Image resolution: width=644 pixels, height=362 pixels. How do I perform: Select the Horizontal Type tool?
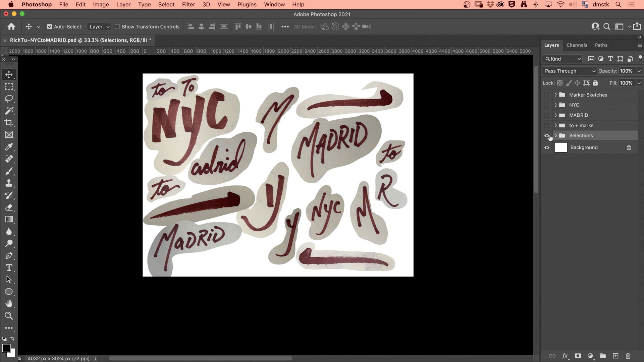pyautogui.click(x=9, y=267)
